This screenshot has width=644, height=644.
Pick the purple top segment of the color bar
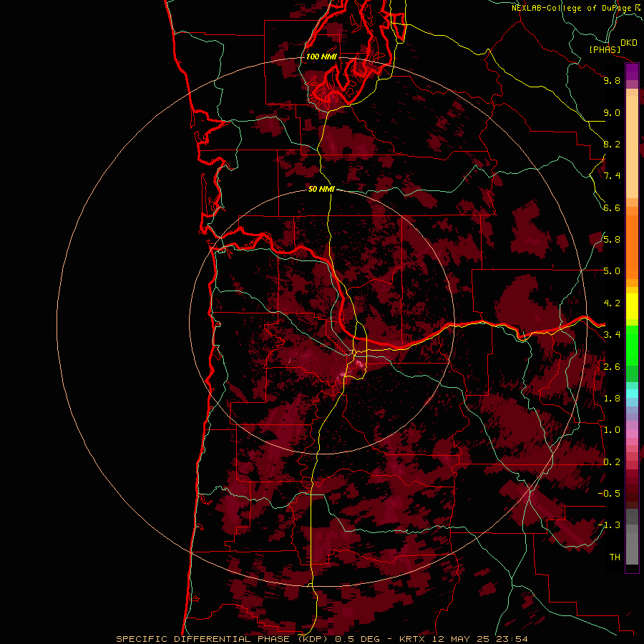[x=632, y=72]
